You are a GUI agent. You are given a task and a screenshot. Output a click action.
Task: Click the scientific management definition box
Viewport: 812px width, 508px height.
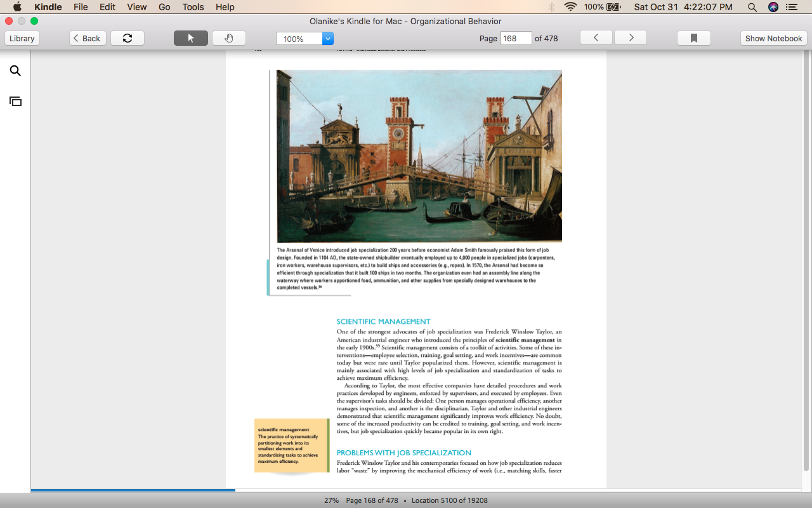[x=292, y=446]
